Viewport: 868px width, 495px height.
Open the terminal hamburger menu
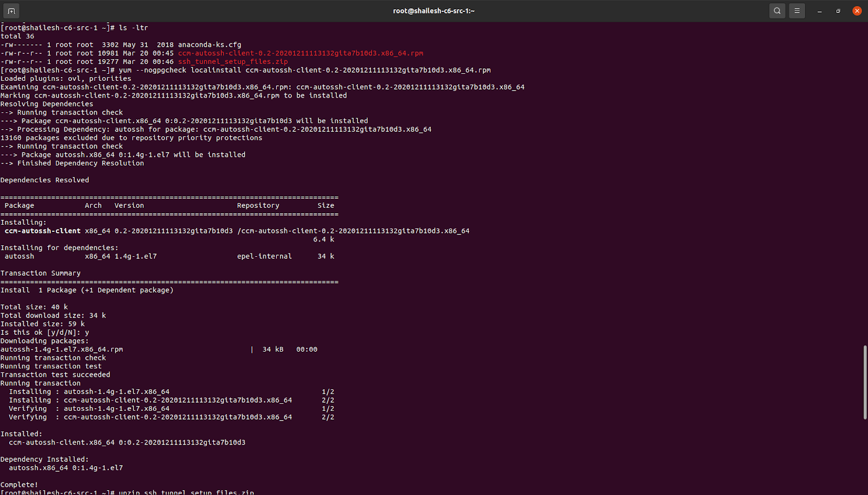pyautogui.click(x=797, y=10)
